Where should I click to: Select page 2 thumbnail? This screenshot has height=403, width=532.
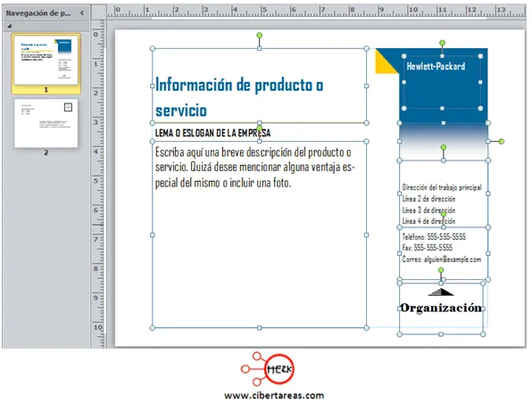pos(46,123)
